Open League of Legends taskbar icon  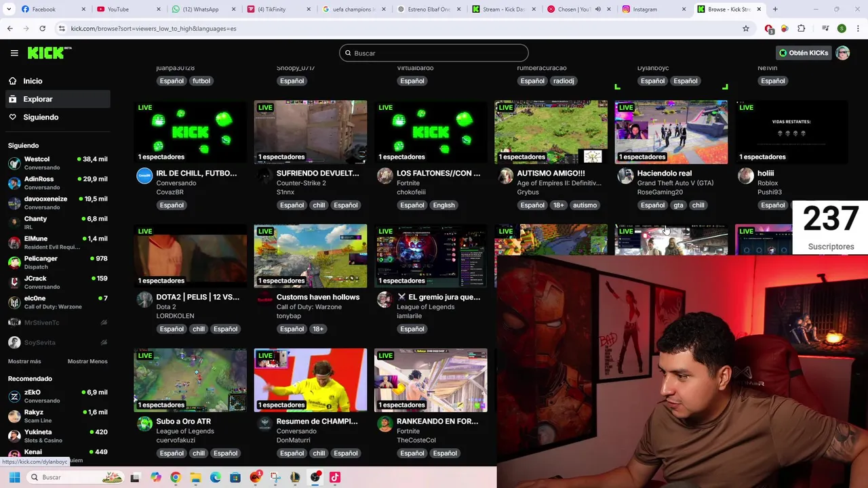coord(295,477)
